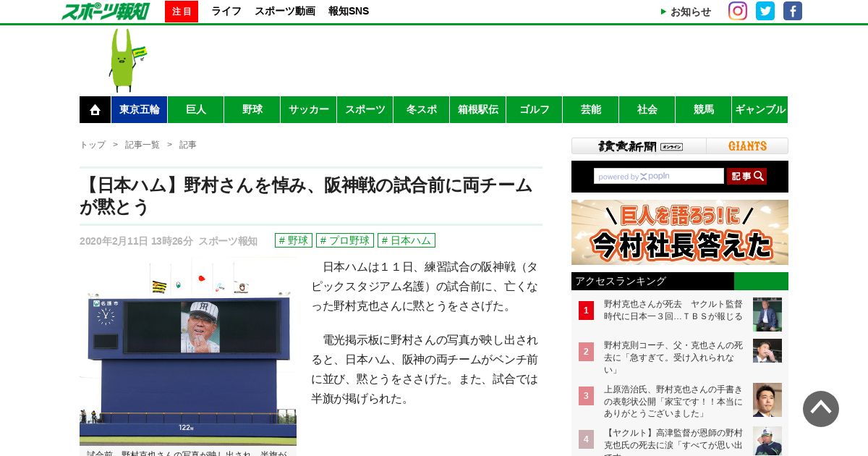The image size is (868, 456).
Task: Click 記事一覧 breadcrumb link
Action: pos(142,145)
